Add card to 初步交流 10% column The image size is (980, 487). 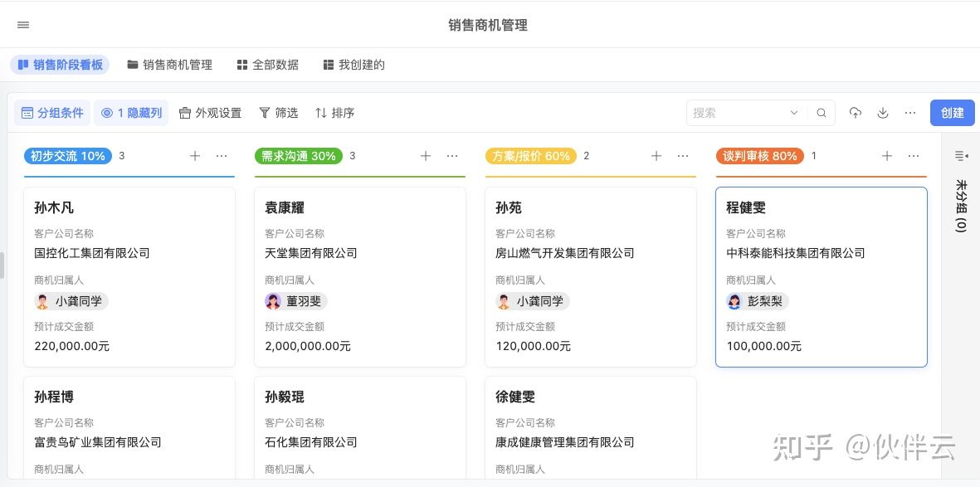[195, 156]
